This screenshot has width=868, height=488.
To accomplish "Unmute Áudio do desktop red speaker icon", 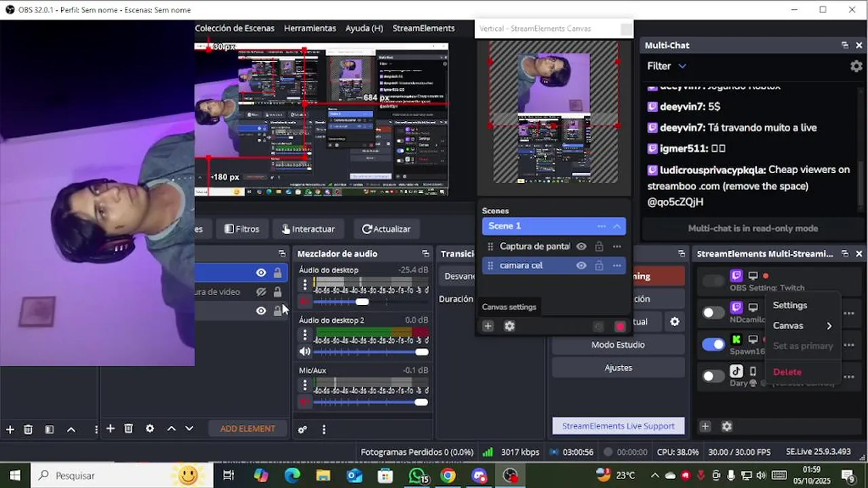I will pyautogui.click(x=305, y=302).
